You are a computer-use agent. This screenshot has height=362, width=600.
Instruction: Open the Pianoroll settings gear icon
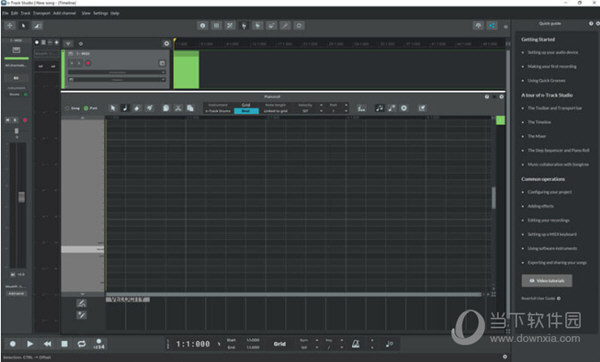point(404,108)
